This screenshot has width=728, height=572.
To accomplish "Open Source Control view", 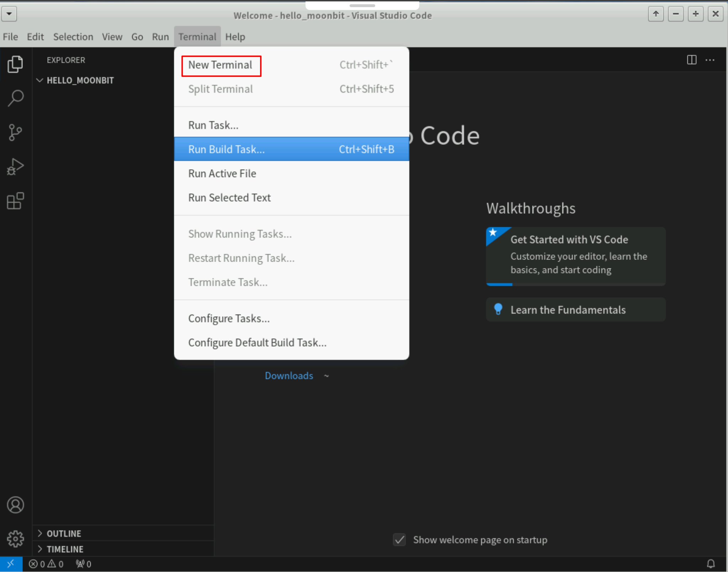I will point(15,133).
